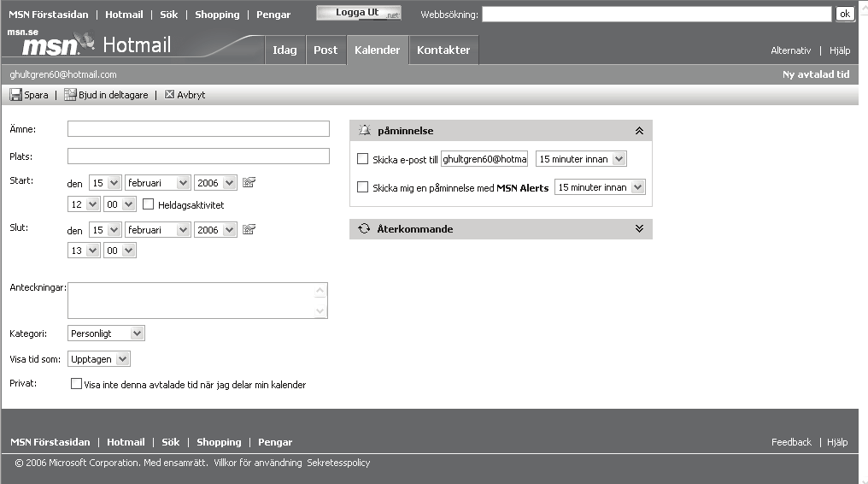
Task: Switch to the Idag tab
Action: [285, 50]
